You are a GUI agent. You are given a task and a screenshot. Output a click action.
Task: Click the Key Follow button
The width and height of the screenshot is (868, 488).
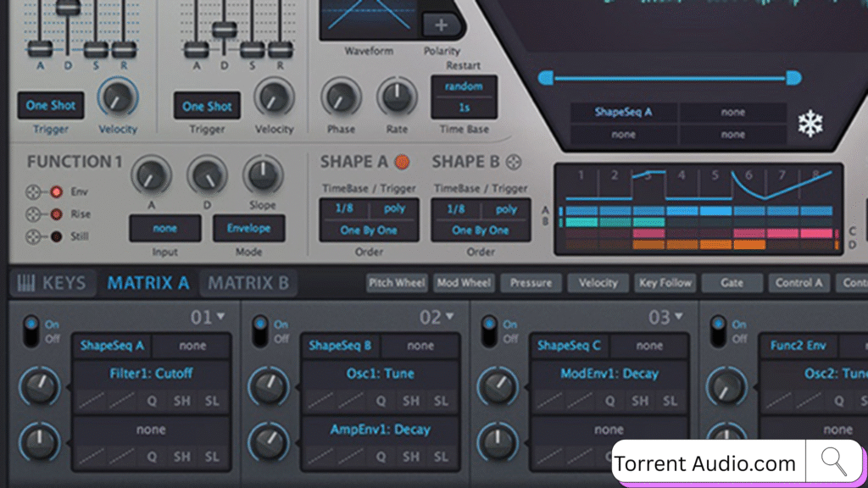665,283
